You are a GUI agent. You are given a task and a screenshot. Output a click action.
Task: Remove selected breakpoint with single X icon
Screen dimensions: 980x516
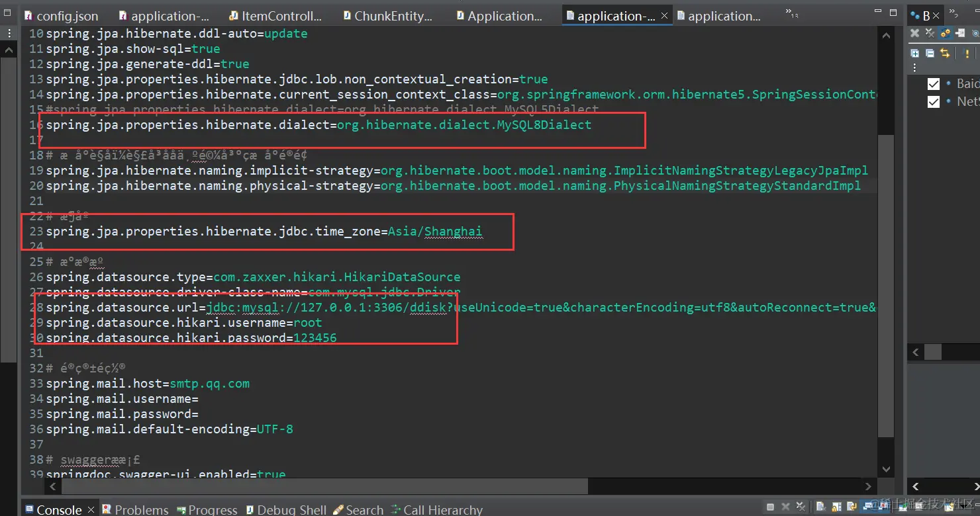click(914, 32)
